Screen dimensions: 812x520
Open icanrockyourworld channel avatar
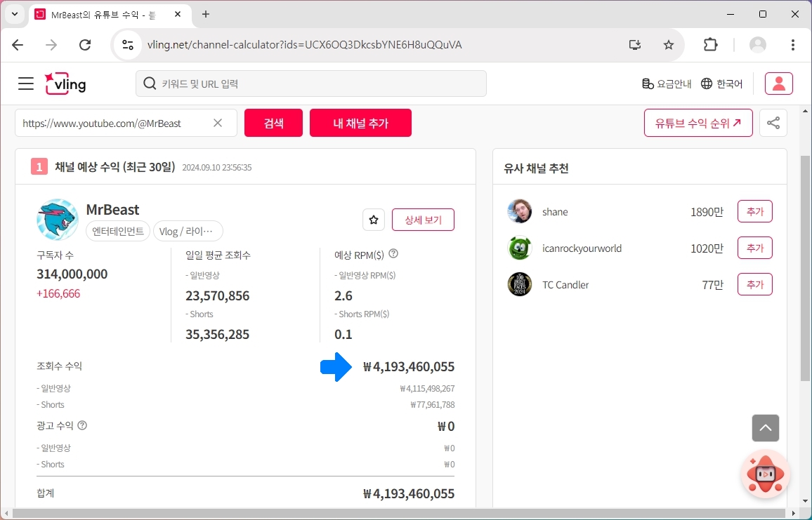point(519,248)
